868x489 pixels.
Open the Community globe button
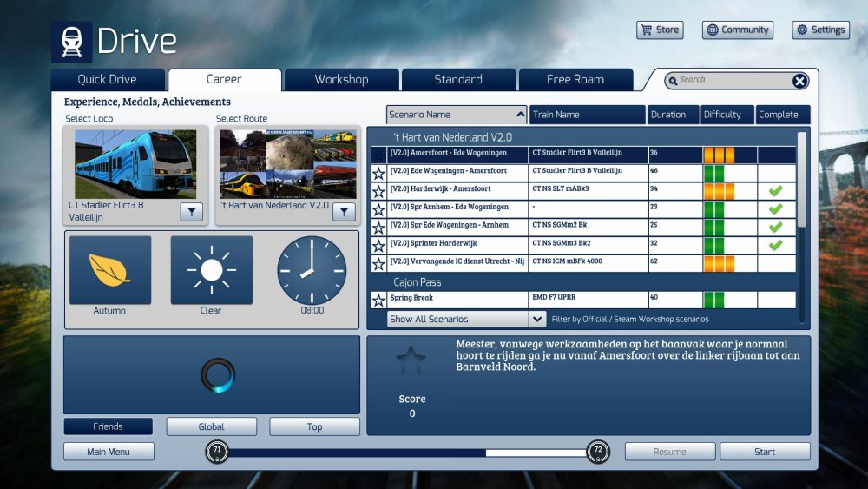point(737,30)
